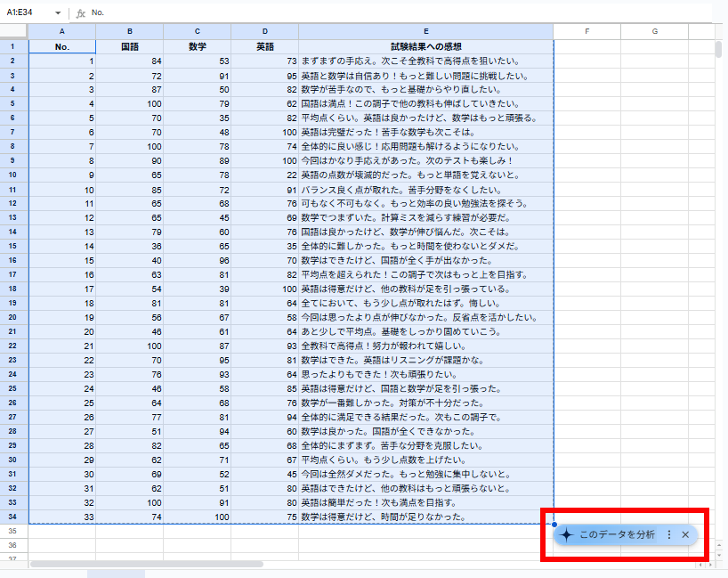The height and width of the screenshot is (578, 728).
Task: Dismiss the このデータを分析 chip with X
Action: tap(685, 534)
